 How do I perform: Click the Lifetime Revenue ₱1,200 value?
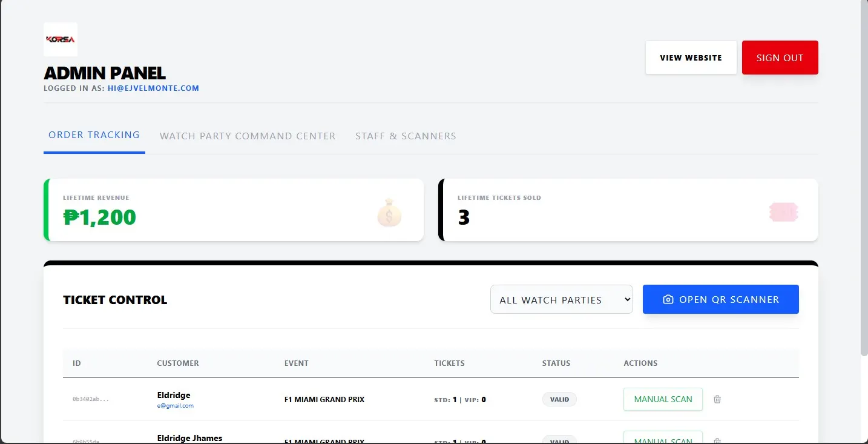tap(100, 216)
